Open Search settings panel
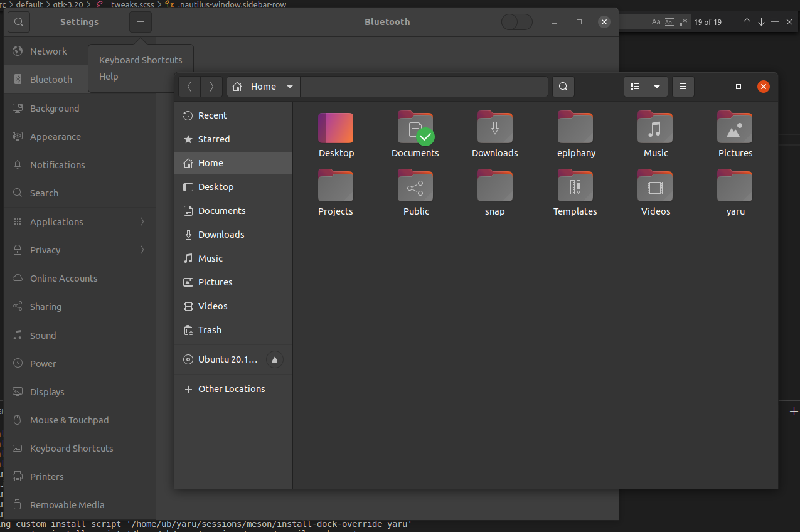The image size is (800, 532). click(x=80, y=193)
